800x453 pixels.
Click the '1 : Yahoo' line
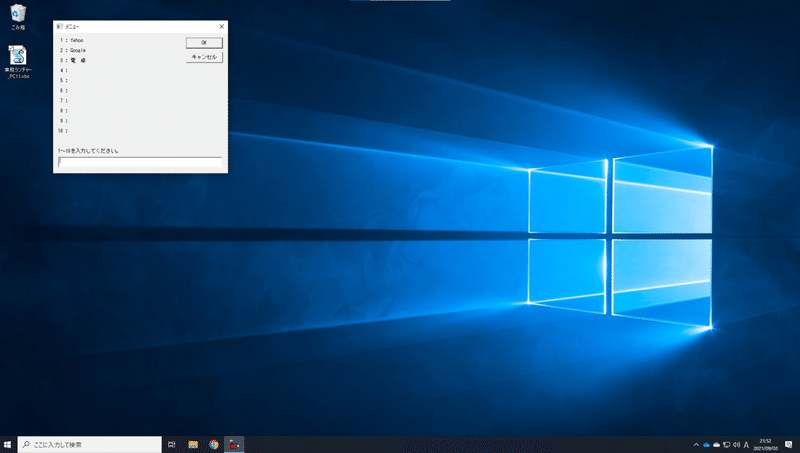(72, 40)
